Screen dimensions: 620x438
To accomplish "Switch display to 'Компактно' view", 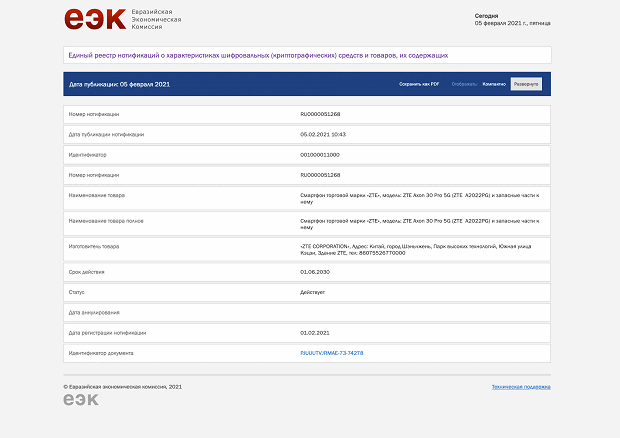I will coord(494,84).
